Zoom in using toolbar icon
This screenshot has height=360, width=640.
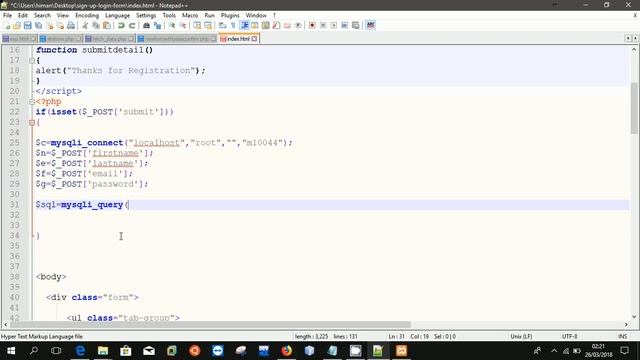pyautogui.click(x=172, y=25)
